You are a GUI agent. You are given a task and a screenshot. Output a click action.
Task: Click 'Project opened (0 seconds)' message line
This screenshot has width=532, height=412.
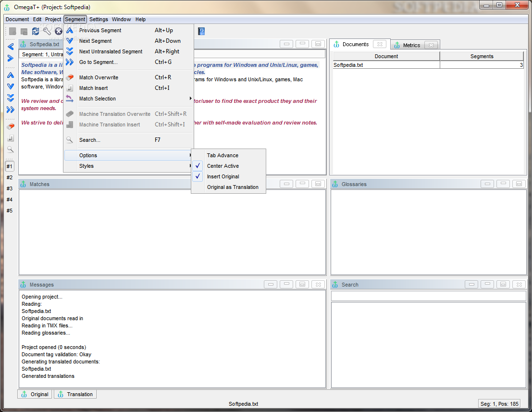(54, 347)
